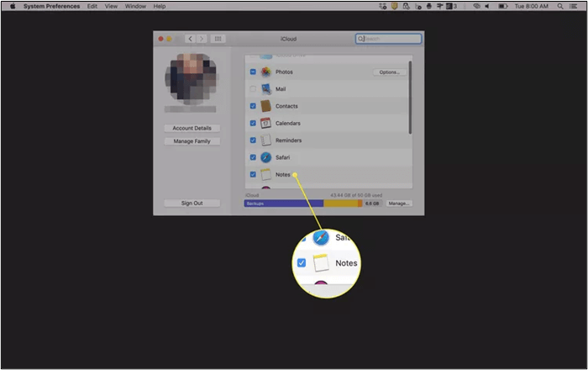Image resolution: width=588 pixels, height=370 pixels.
Task: Open Notification Center list icon
Action: click(x=573, y=6)
